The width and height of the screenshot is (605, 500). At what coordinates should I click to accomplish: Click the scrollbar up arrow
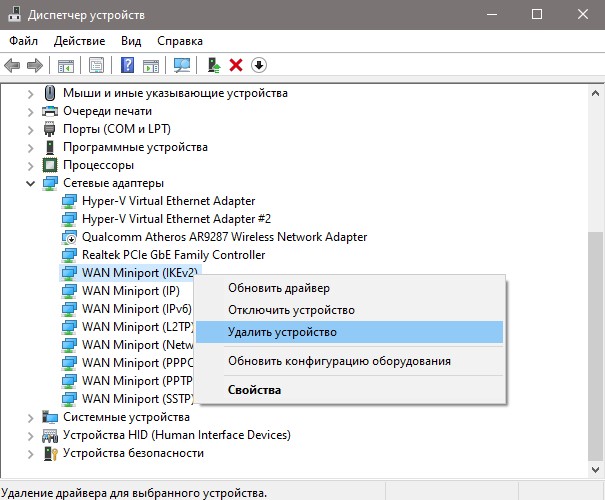click(595, 93)
